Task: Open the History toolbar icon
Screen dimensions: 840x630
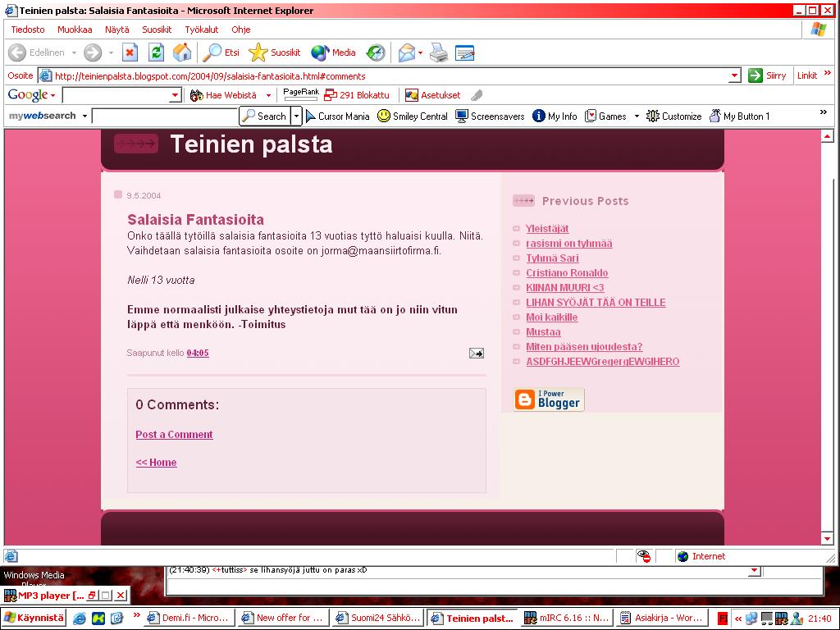Action: click(375, 52)
